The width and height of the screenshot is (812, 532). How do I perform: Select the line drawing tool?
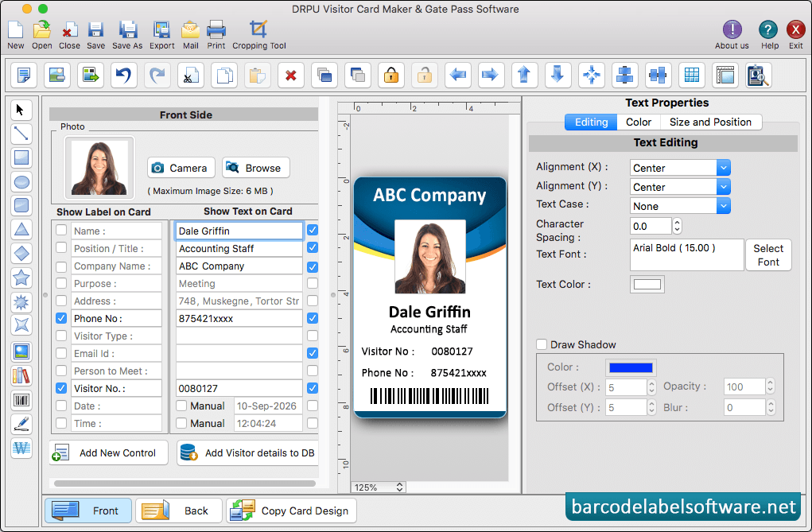point(21,134)
